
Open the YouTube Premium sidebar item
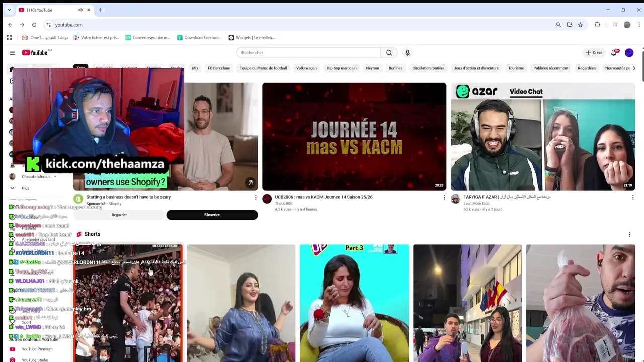pos(37,349)
